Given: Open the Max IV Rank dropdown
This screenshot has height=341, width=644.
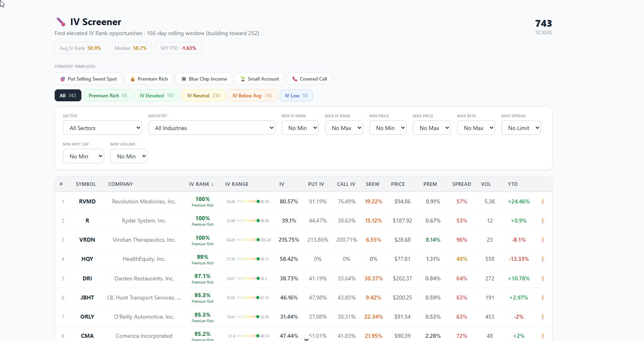Looking at the screenshot, I should pyautogui.click(x=344, y=128).
